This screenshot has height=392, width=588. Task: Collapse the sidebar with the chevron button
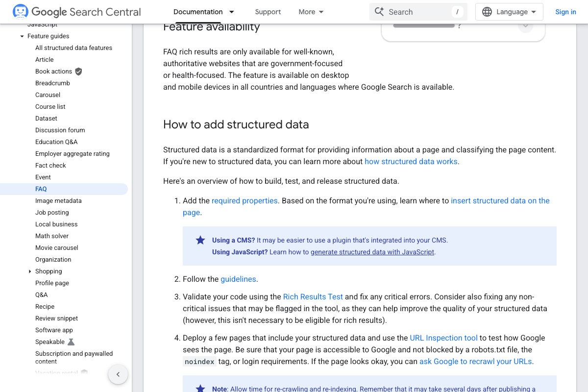click(x=118, y=374)
